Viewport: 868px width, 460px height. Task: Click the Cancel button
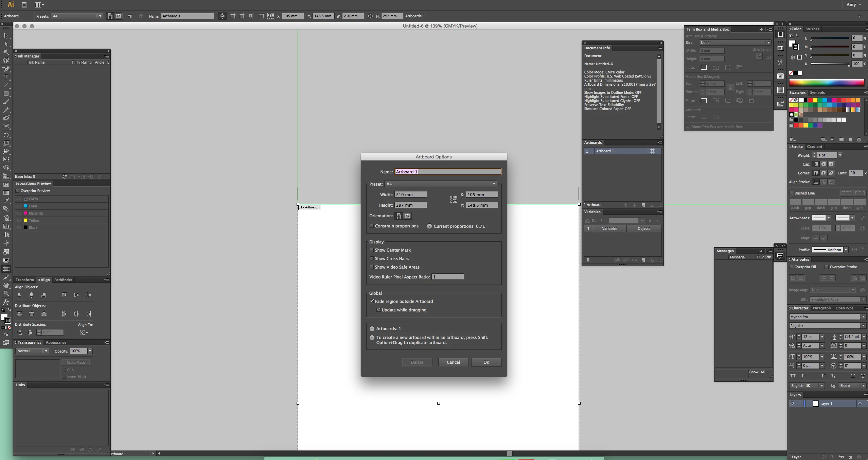click(453, 362)
